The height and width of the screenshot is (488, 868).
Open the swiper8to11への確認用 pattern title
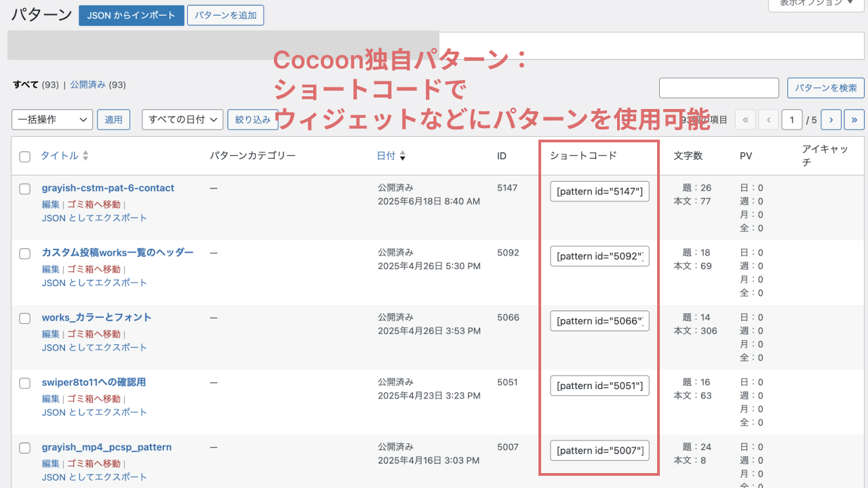pyautogui.click(x=94, y=382)
